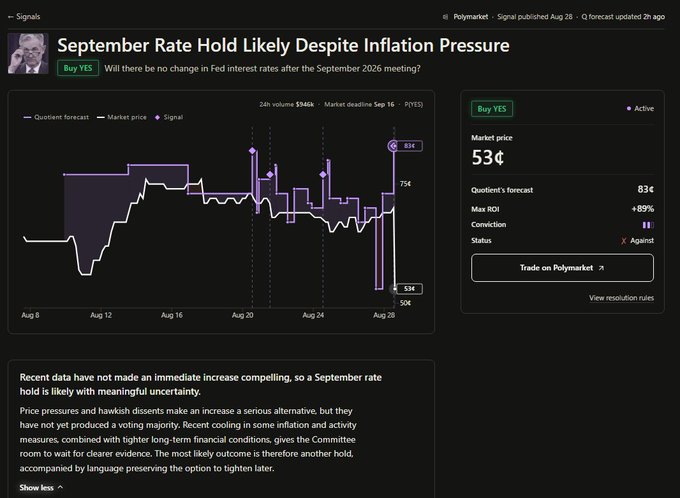Click Trade on Polymarket button

pyautogui.click(x=562, y=268)
